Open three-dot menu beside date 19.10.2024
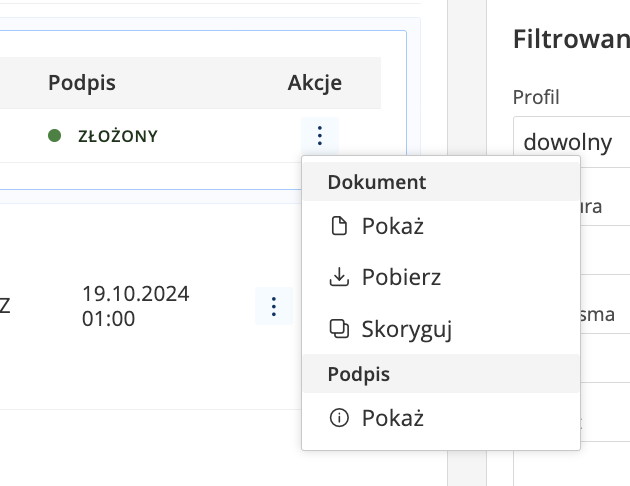 (x=274, y=306)
